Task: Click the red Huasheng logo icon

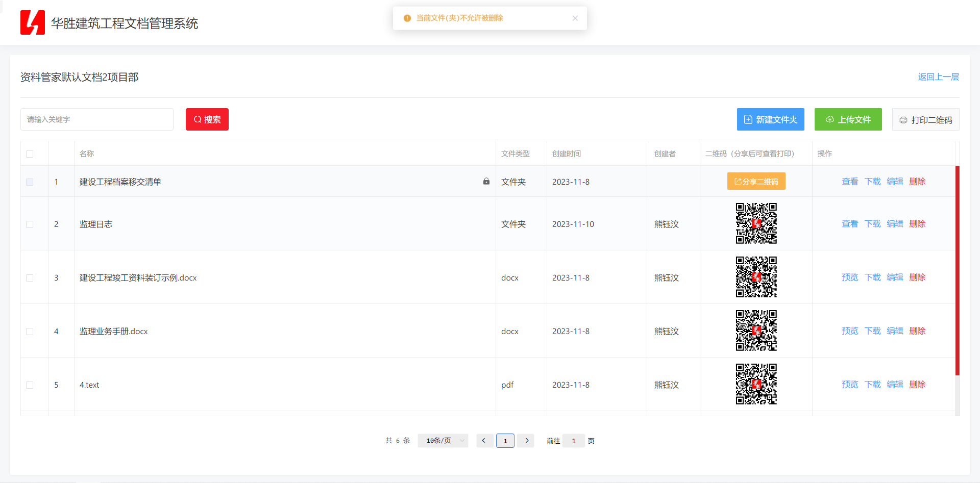Action: 33,22
